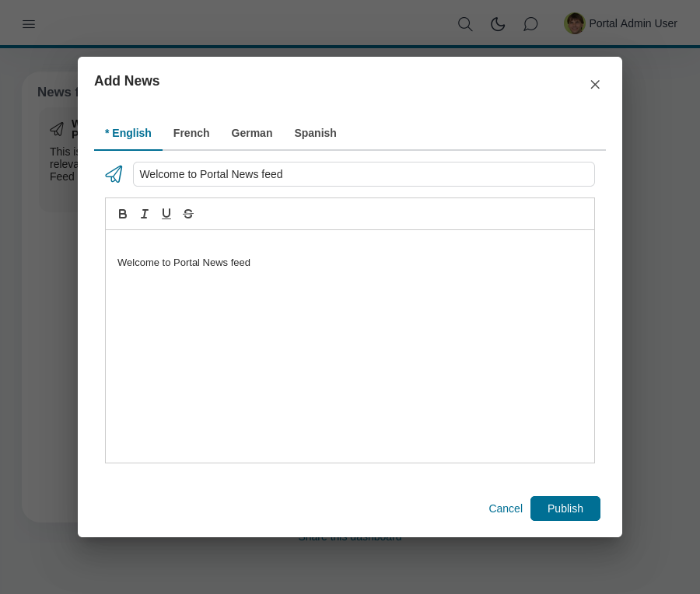
Task: Toggle italic formatting
Action: tap(144, 214)
